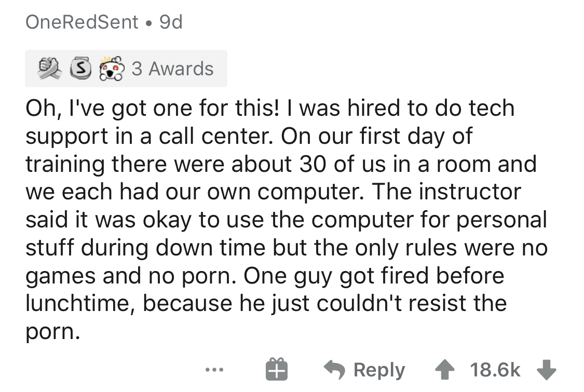The image size is (584, 392).
Task: Give an award using the gift icon
Action: (276, 370)
